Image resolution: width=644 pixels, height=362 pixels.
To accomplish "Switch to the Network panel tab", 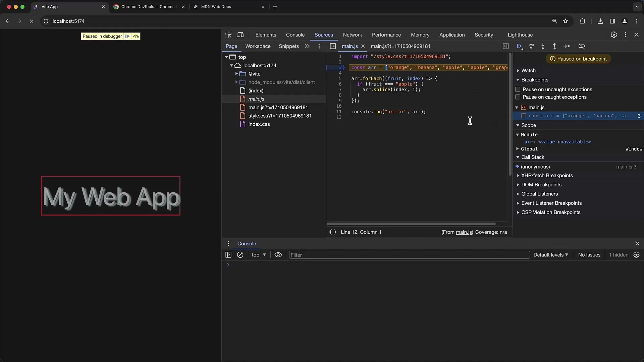I will click(352, 35).
